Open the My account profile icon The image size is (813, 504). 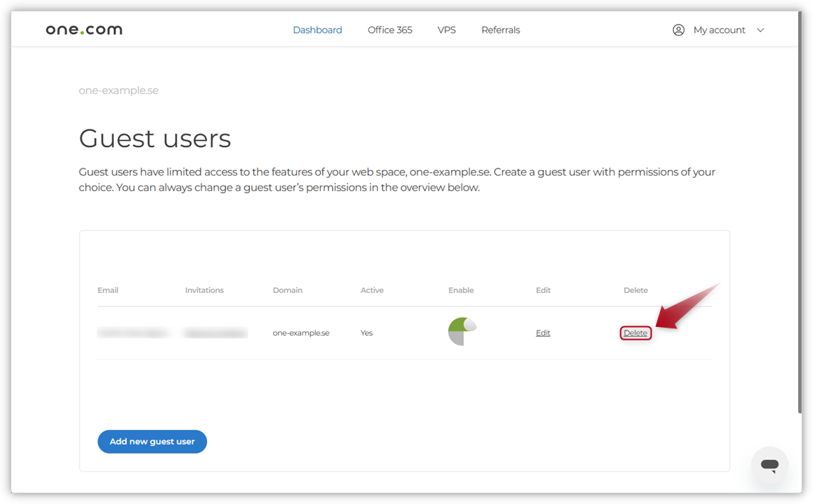pyautogui.click(x=679, y=29)
